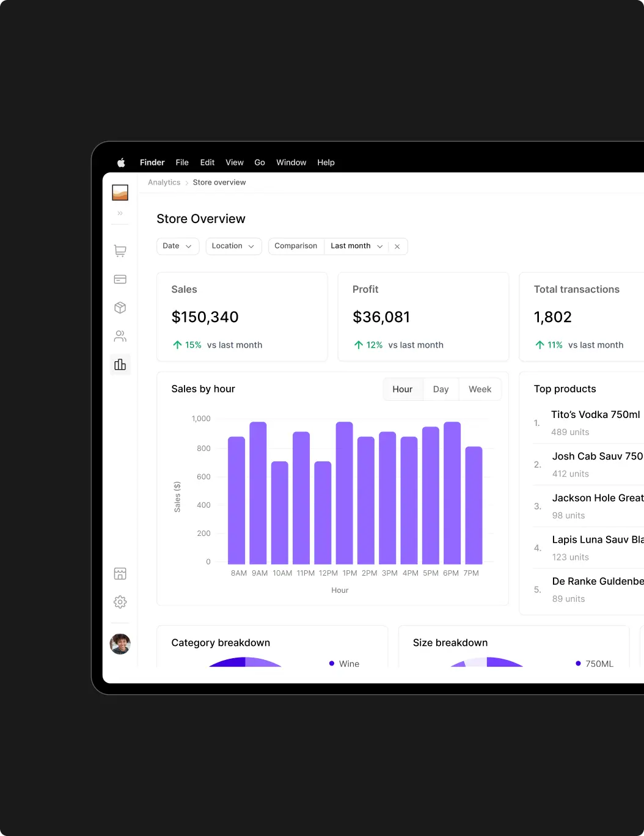Switch chart to Week view
644x836 pixels.
click(x=480, y=389)
